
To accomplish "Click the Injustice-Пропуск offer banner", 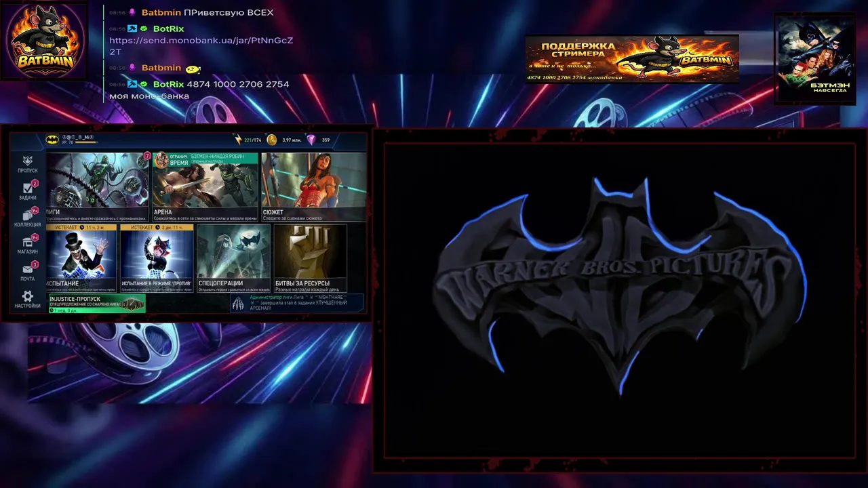I will (96, 304).
